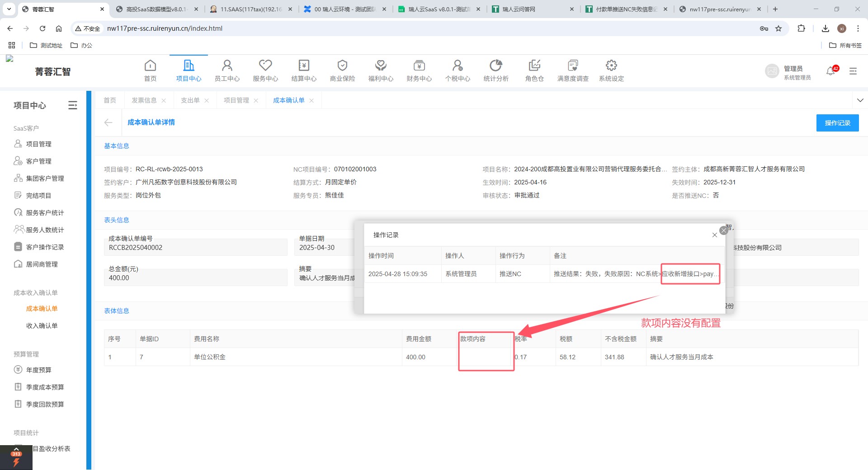868x470 pixels.
Task: Open 项目管理 in the sidebar
Action: click(39, 144)
